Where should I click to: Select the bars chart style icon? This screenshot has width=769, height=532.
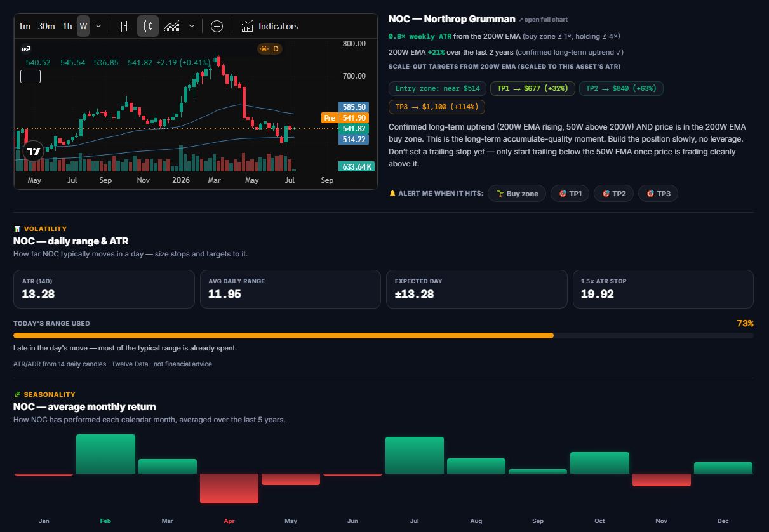124,26
